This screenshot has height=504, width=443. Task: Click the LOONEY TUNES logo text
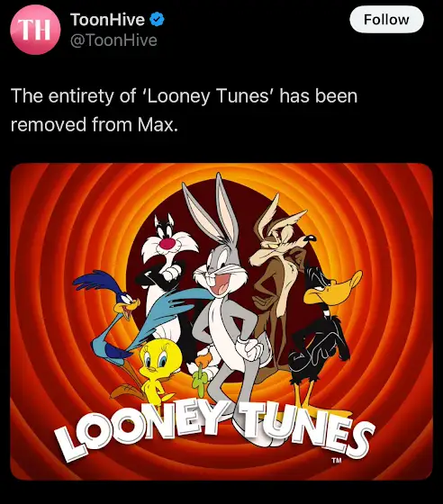pos(215,431)
